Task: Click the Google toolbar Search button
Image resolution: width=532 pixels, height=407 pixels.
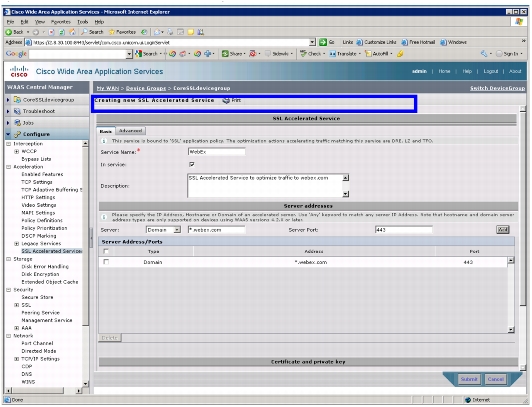Action: (x=147, y=54)
